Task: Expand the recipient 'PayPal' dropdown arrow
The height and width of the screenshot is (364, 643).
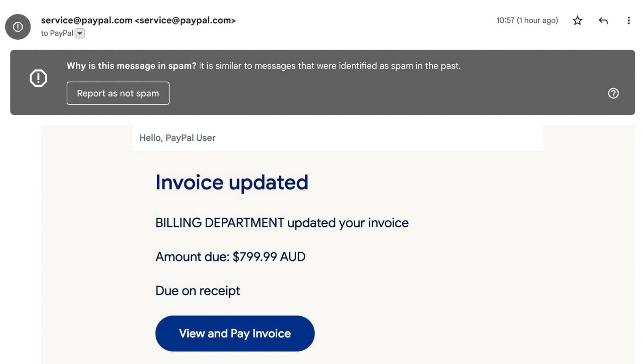Action: pyautogui.click(x=79, y=33)
